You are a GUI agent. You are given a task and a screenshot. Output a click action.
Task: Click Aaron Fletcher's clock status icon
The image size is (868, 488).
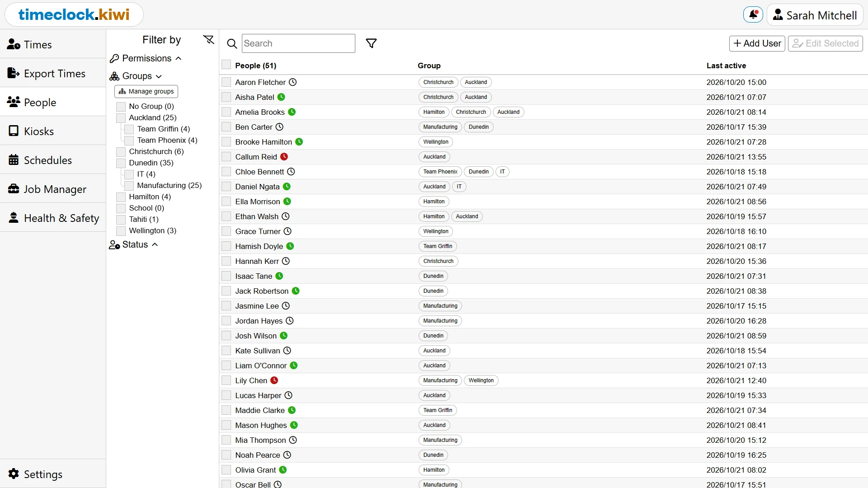293,82
